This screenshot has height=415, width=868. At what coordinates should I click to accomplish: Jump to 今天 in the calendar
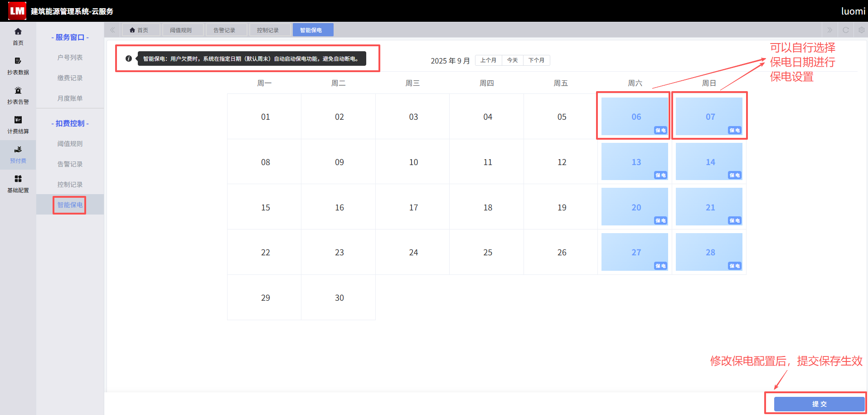[x=512, y=60]
